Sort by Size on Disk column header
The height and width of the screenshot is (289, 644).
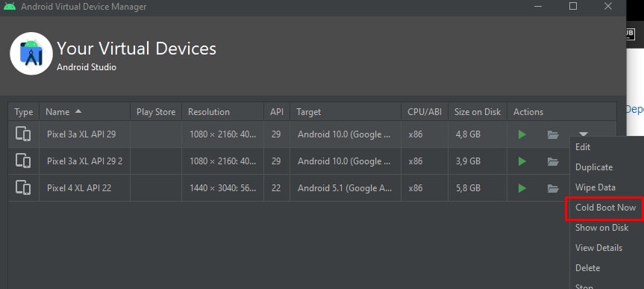click(x=478, y=112)
